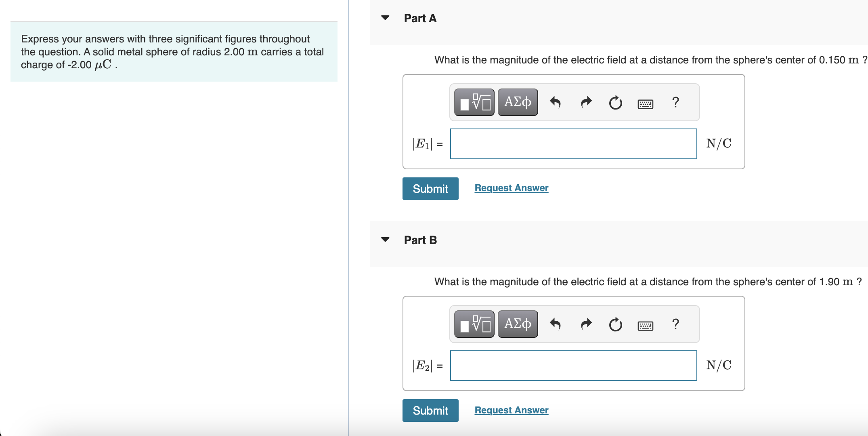The image size is (868, 436).
Task: Open the Greek symbols ΑΣΦ palette in Part B
Action: click(517, 324)
